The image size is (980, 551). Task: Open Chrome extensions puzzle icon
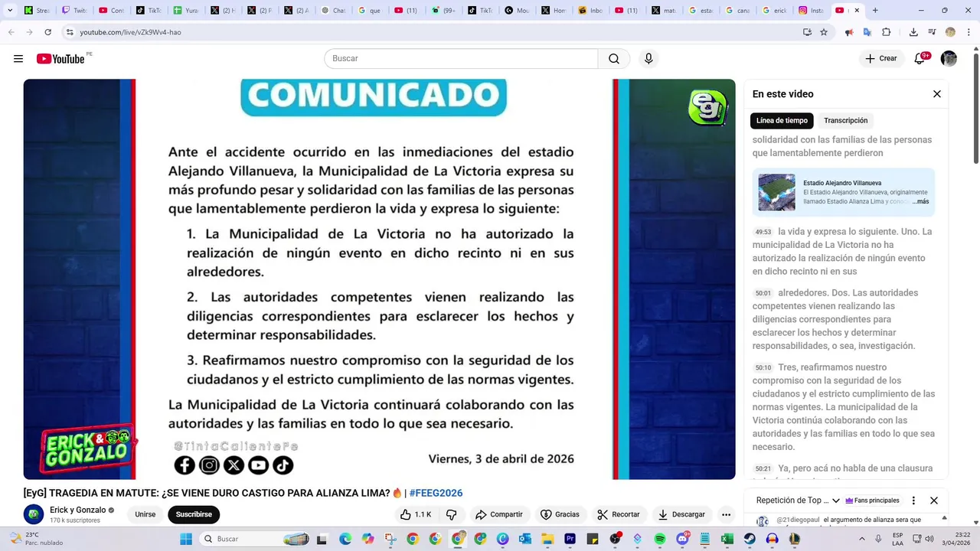[x=887, y=32]
